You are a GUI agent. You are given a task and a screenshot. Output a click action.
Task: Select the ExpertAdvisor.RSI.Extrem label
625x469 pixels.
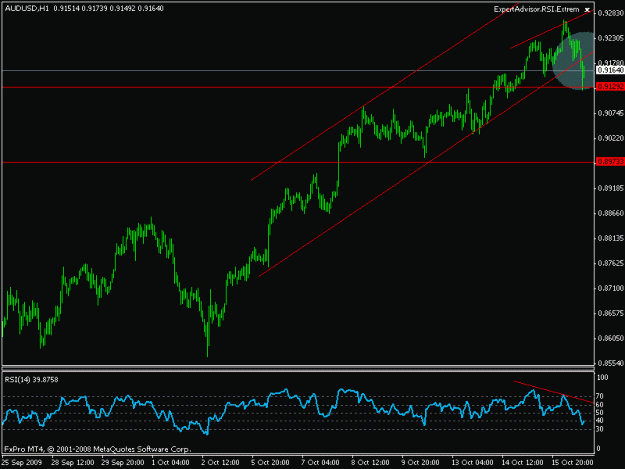536,9
